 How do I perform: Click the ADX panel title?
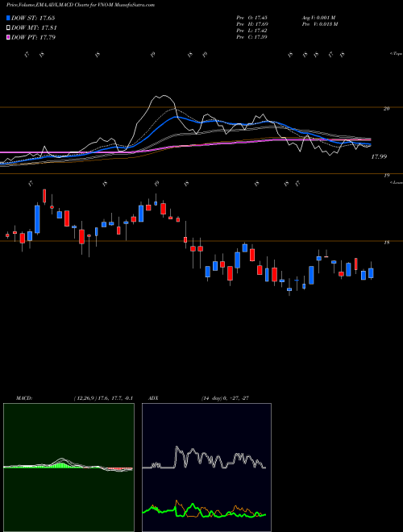[153, 398]
